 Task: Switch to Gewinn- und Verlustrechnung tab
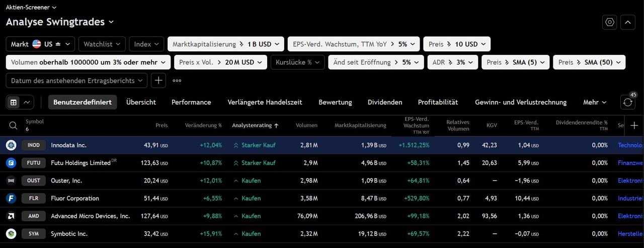pyautogui.click(x=521, y=102)
